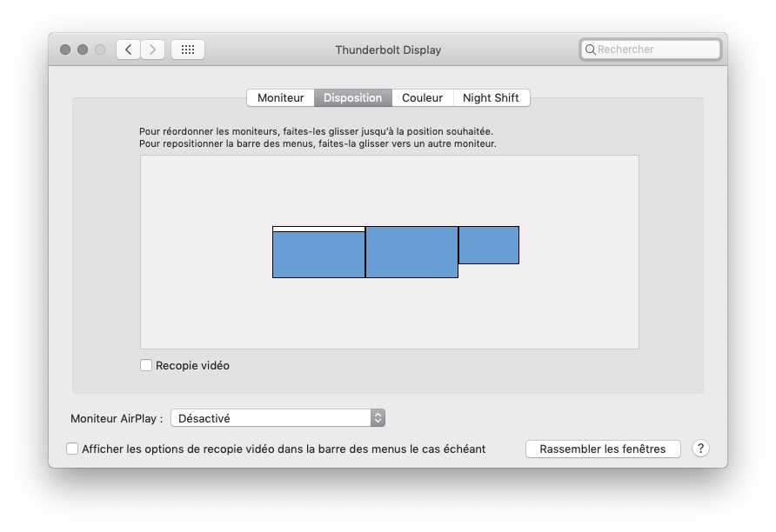The image size is (776, 532).
Task: Click the white menu bar strip on left monitor
Action: click(318, 229)
